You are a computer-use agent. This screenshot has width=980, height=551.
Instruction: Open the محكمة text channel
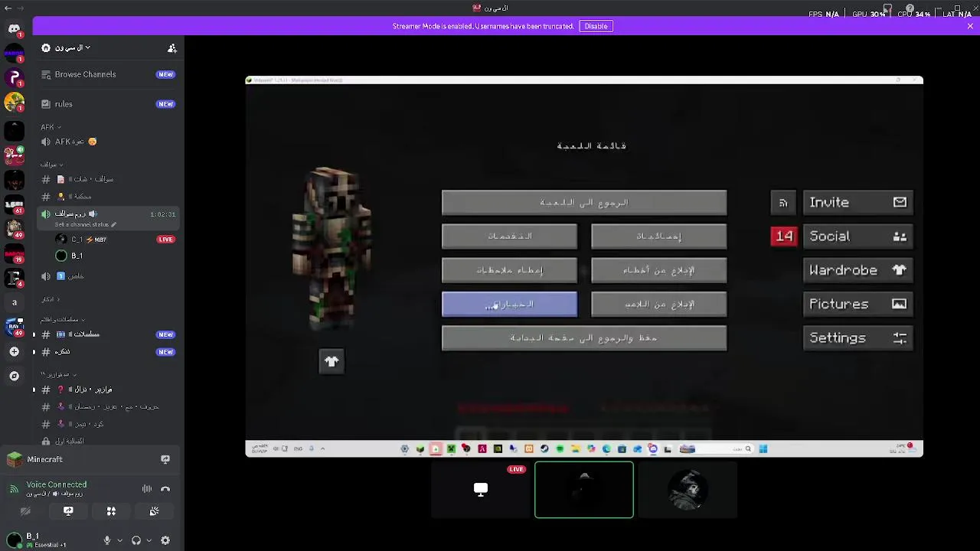[109, 197]
